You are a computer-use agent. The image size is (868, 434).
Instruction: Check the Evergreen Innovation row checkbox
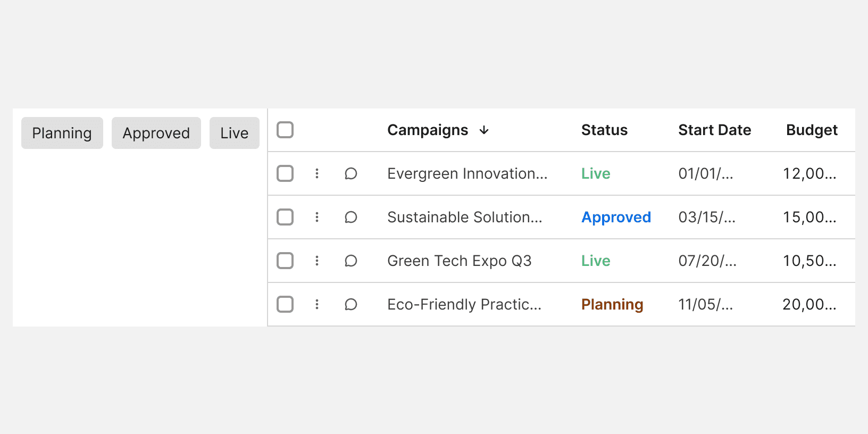point(285,173)
